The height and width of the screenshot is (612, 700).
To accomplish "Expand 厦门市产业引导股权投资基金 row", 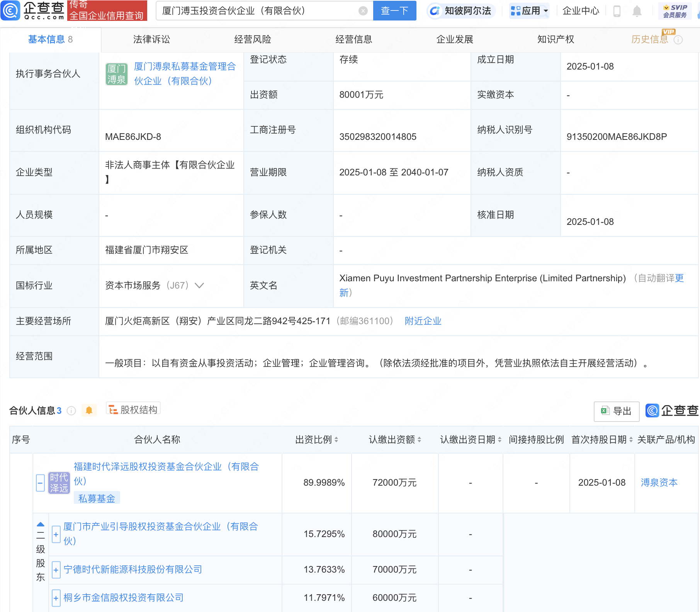I will 56,535.
